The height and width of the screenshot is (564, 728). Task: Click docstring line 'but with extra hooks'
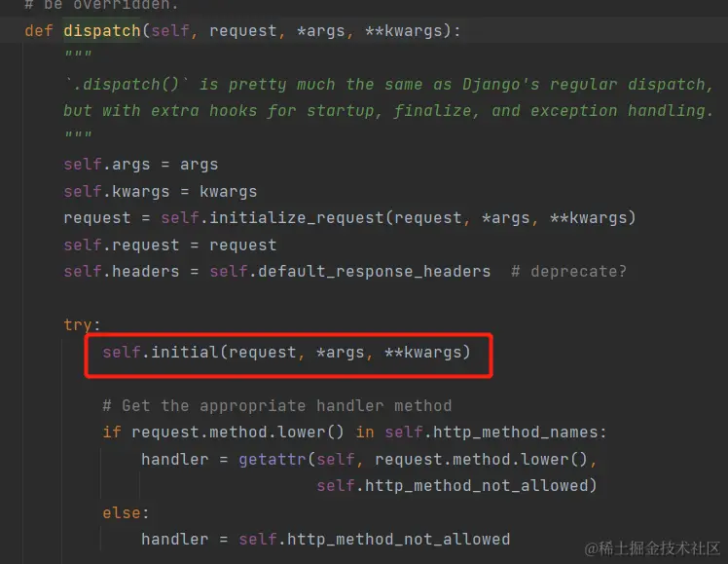coord(388,111)
